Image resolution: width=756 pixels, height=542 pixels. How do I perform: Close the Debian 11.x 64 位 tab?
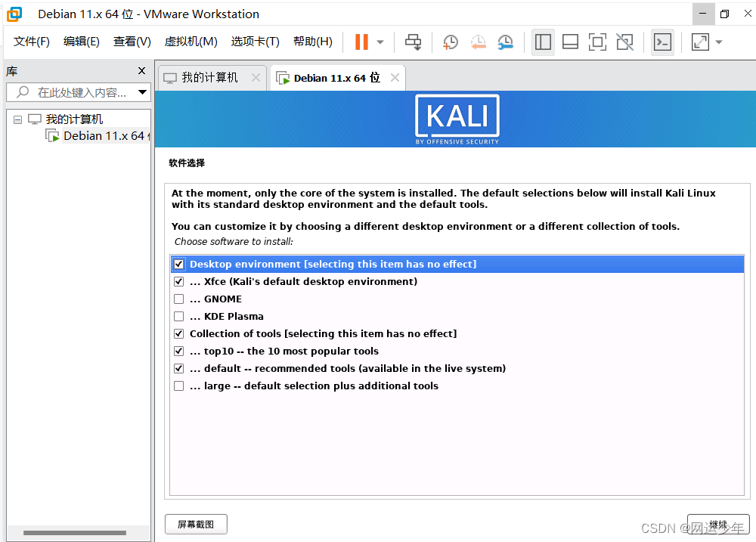coord(395,78)
